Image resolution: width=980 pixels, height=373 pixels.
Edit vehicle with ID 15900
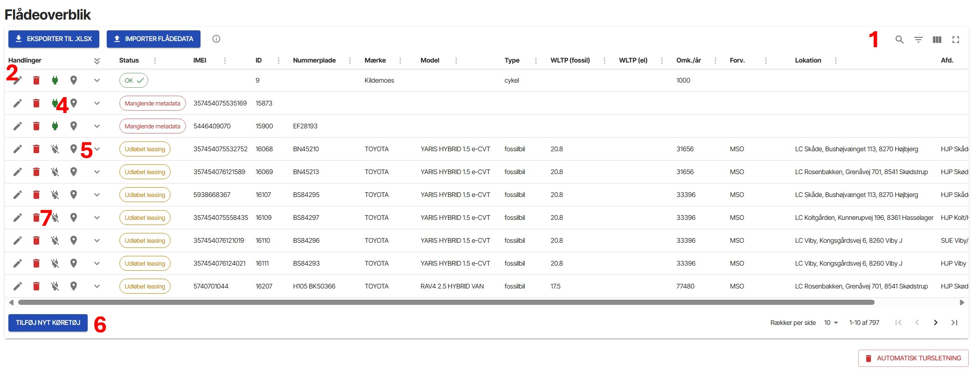17,126
